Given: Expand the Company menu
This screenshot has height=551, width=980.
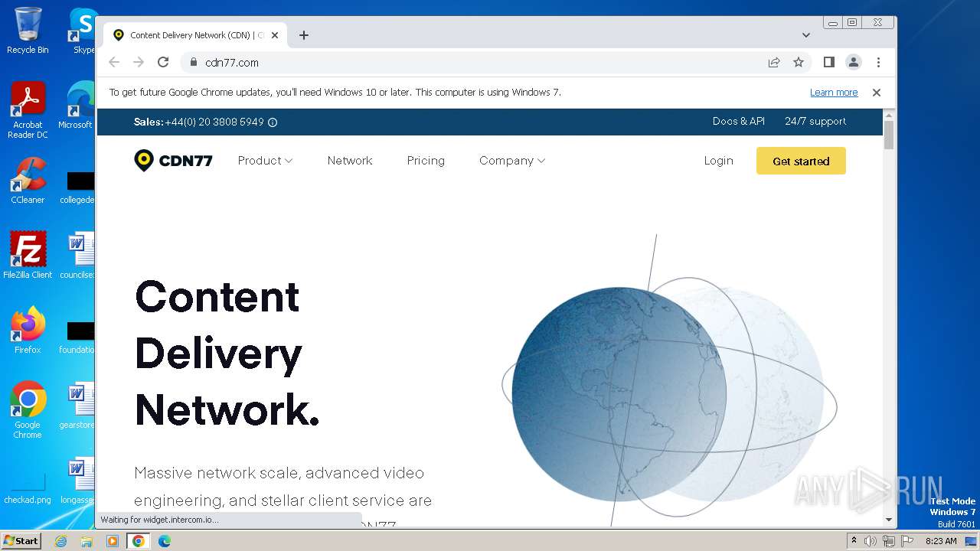Looking at the screenshot, I should click(512, 161).
